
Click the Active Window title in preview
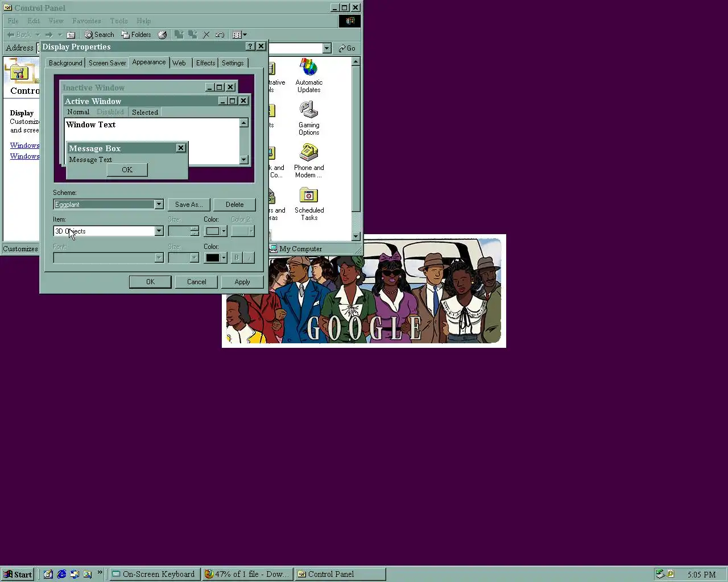point(93,101)
